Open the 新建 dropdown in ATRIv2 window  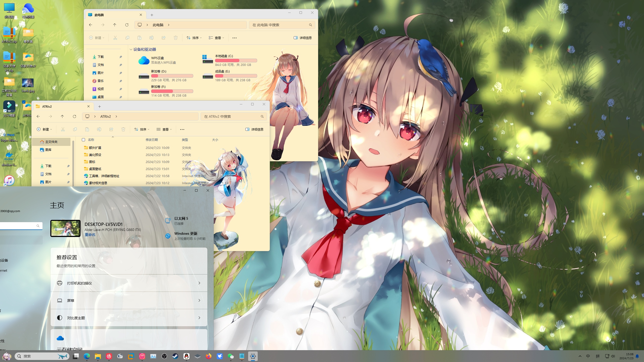(x=44, y=130)
